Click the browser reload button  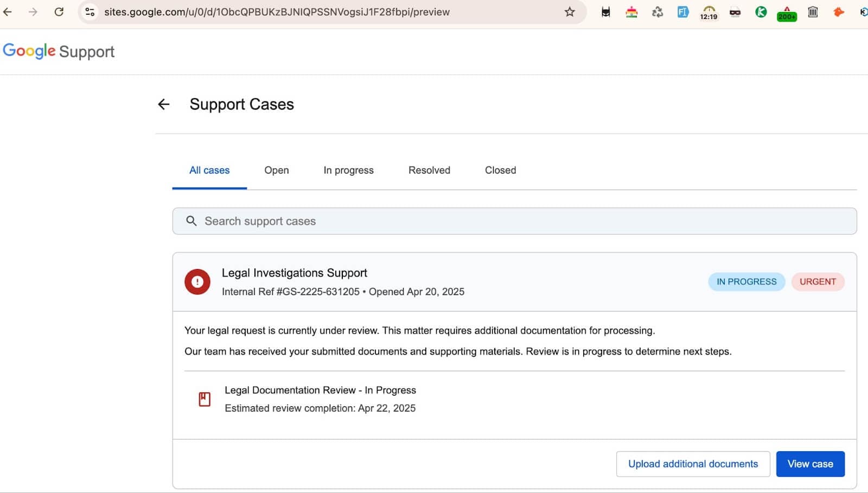coord(59,12)
